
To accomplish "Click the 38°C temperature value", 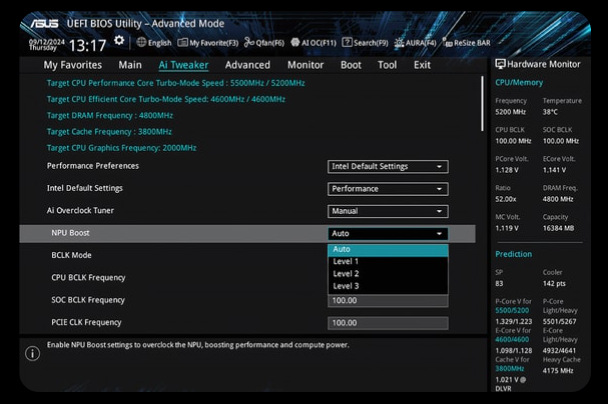I will [550, 112].
